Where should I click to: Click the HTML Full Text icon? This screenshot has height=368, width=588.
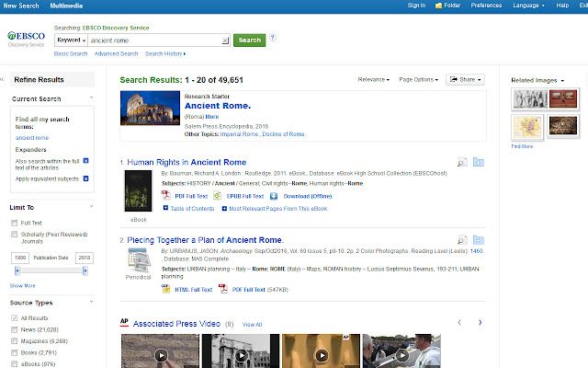pyautogui.click(x=165, y=289)
